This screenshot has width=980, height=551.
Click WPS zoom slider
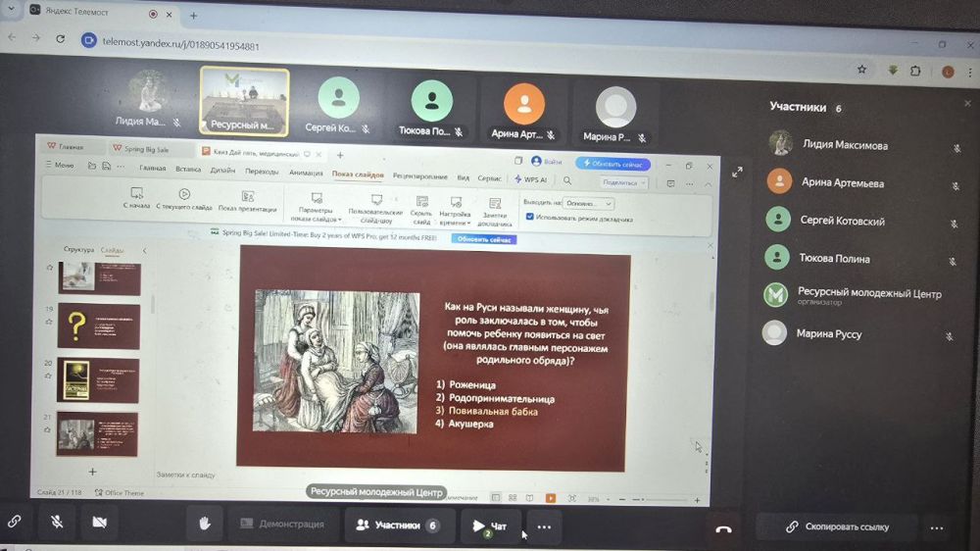tap(660, 500)
